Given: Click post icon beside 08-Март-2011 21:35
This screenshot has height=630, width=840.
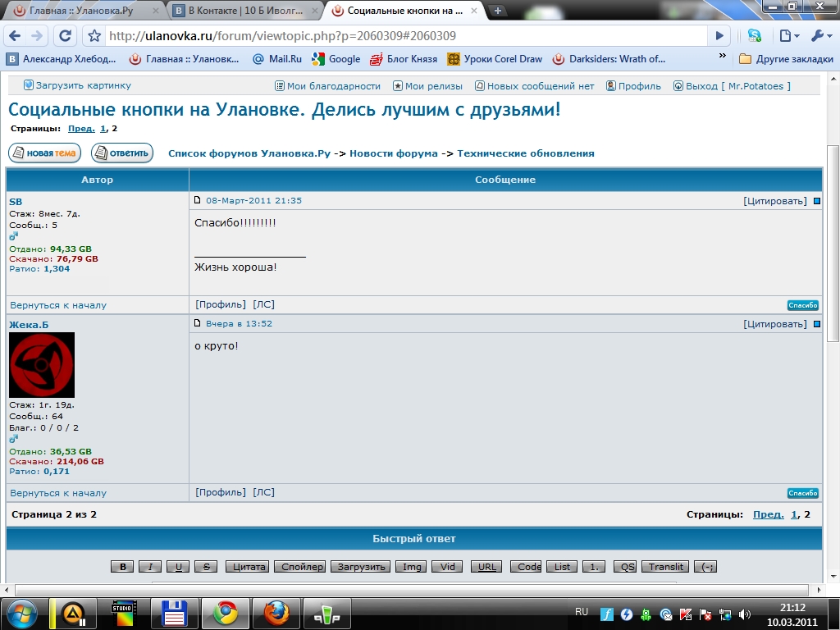Looking at the screenshot, I should (x=197, y=200).
